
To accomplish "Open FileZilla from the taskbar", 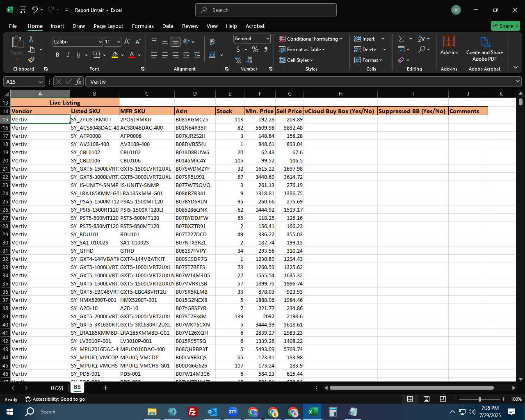I will (192, 412).
